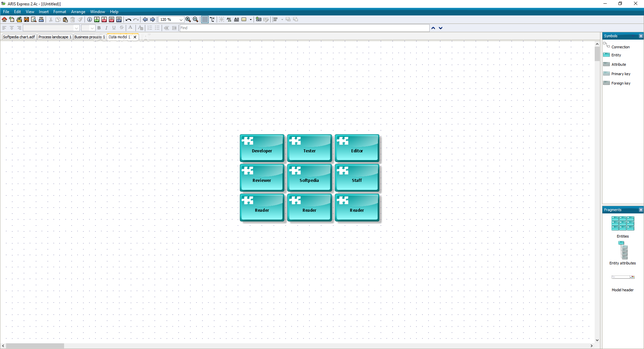Select the Primary key symbol
Screen dimensions: 644x349
pos(617,74)
